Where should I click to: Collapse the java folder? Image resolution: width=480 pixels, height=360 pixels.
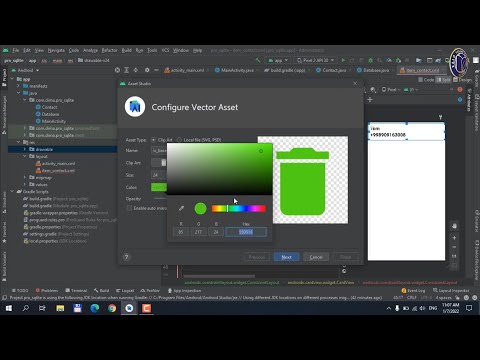point(19,93)
